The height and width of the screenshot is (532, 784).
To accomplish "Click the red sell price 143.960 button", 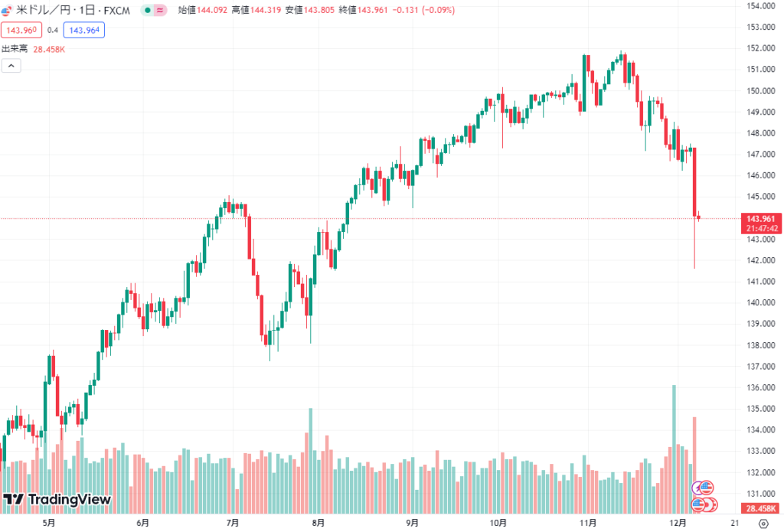I will pos(21,30).
